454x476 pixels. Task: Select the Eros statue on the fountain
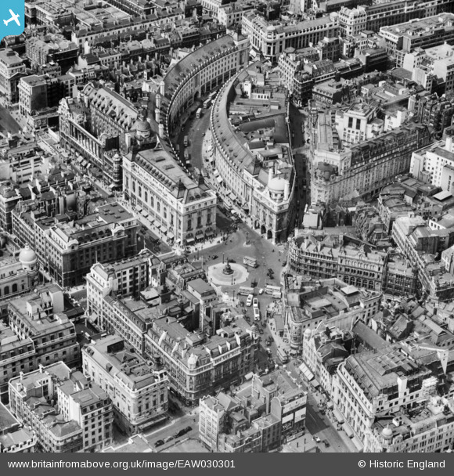point(227,268)
